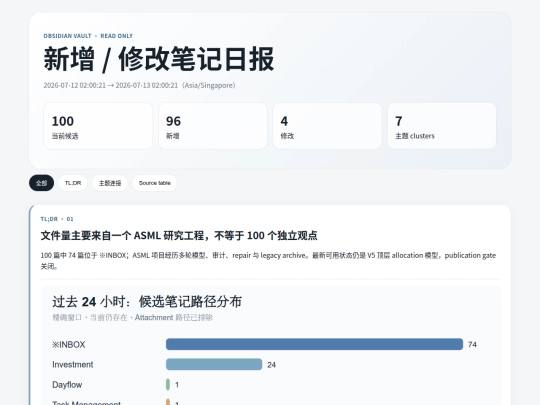Click the ※INBOX chart label

point(69,345)
